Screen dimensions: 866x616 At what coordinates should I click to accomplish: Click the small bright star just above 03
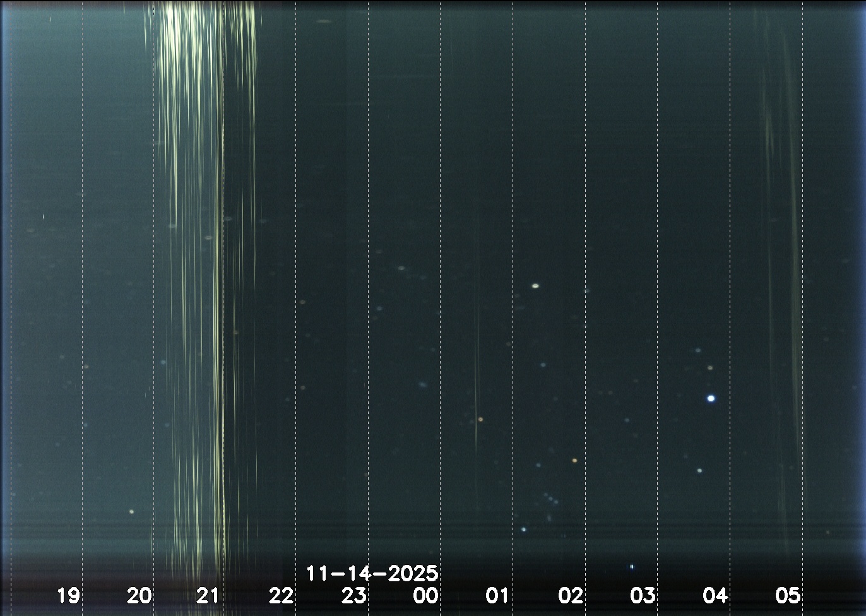[x=631, y=567]
